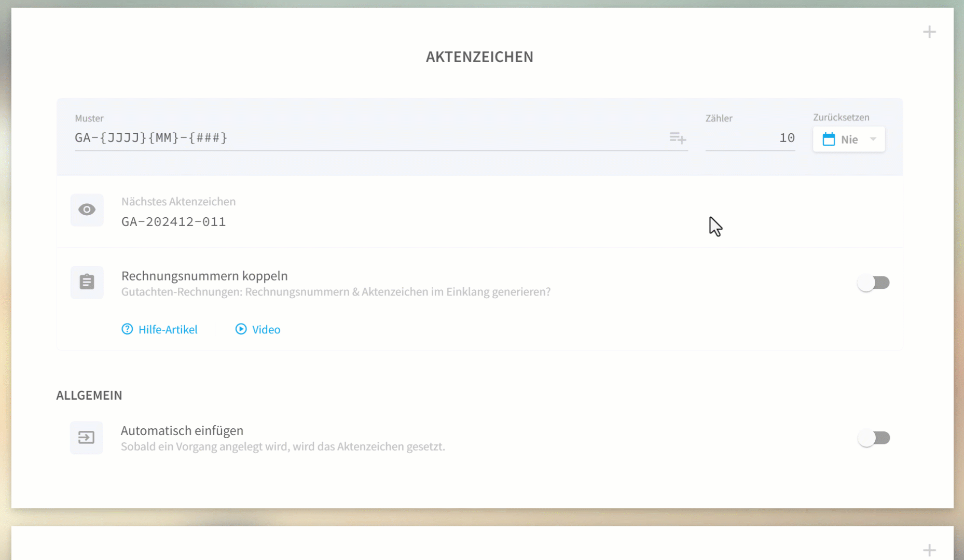964x560 pixels.
Task: Click the calendar icon in Zurücksetzen selector
Action: tap(829, 139)
